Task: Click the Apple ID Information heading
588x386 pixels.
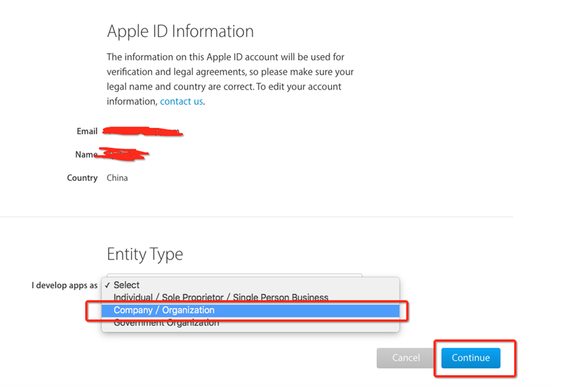Action: 180,31
